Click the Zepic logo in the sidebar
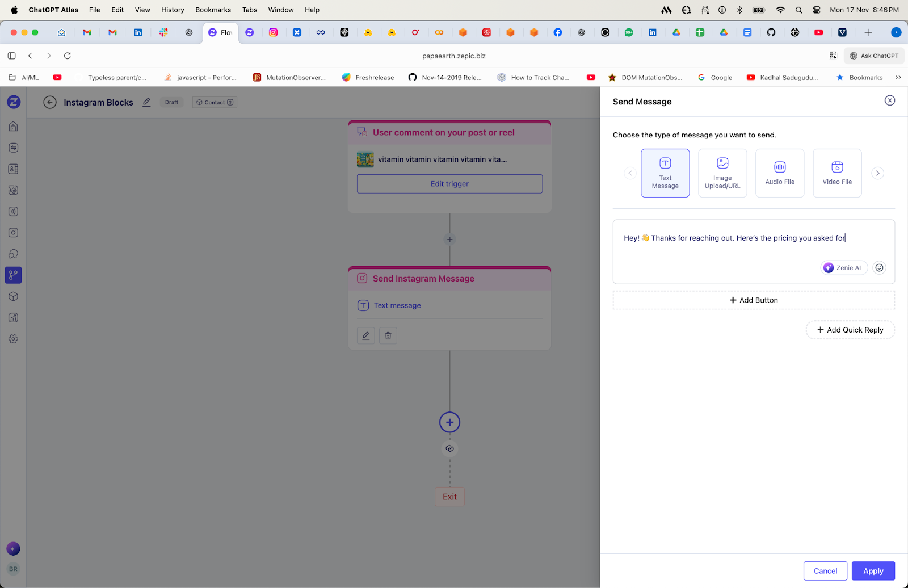The image size is (908, 588). tap(14, 102)
